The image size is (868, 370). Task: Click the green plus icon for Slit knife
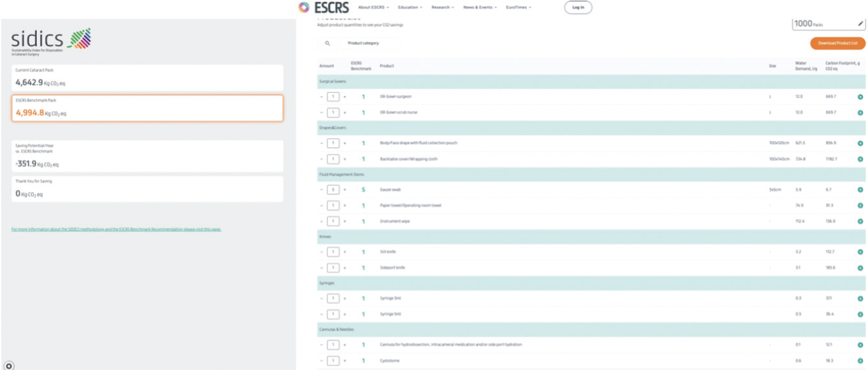(x=860, y=252)
